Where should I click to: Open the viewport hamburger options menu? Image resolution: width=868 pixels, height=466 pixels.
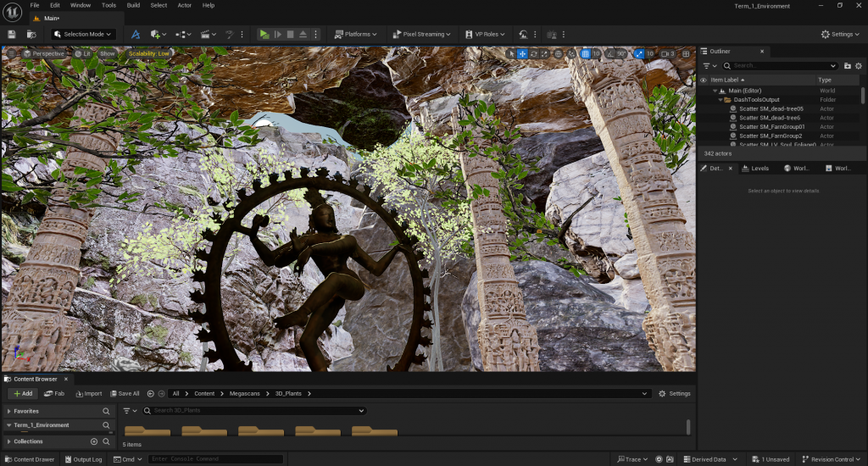(x=12, y=53)
